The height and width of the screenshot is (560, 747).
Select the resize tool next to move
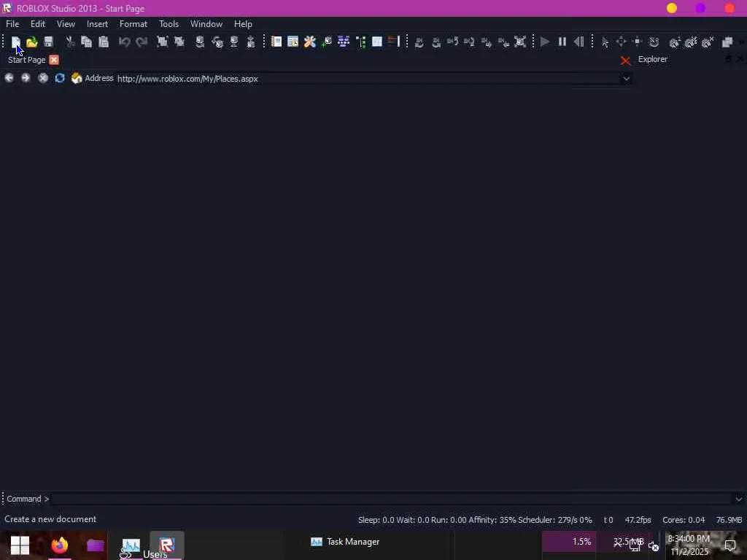pyautogui.click(x=638, y=42)
